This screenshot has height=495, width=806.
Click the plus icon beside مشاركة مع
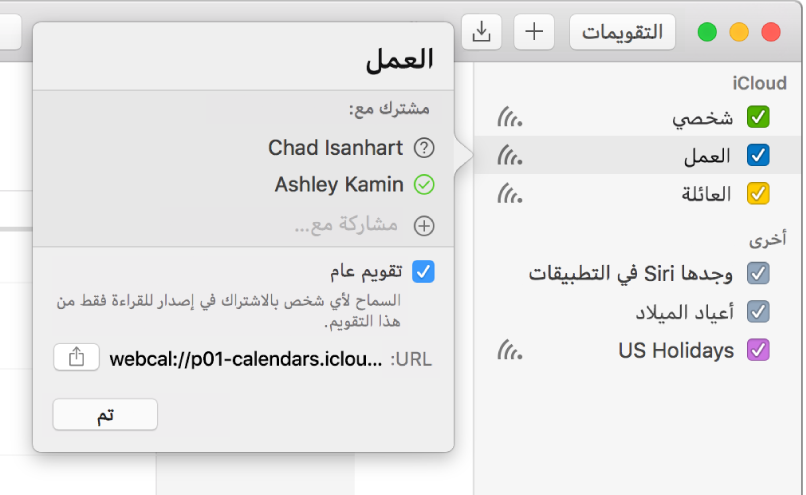coord(424,226)
